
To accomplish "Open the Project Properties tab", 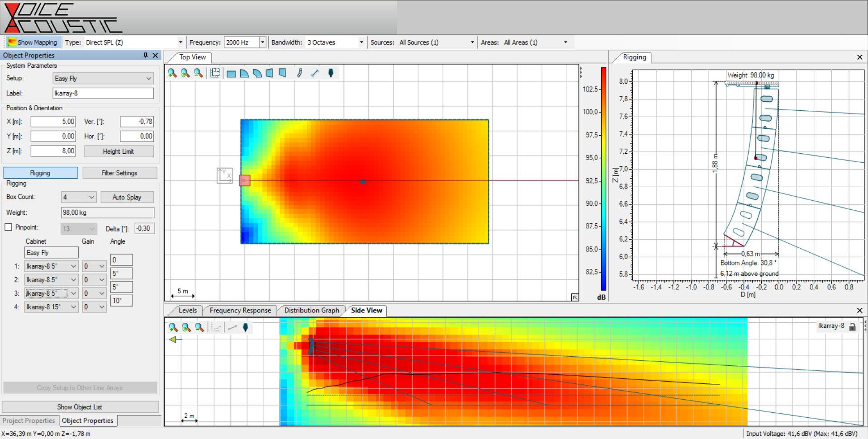I will 29,420.
